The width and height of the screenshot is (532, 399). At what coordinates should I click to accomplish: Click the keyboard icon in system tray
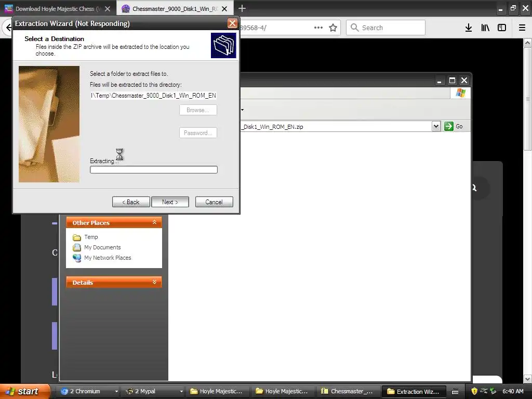455,392
